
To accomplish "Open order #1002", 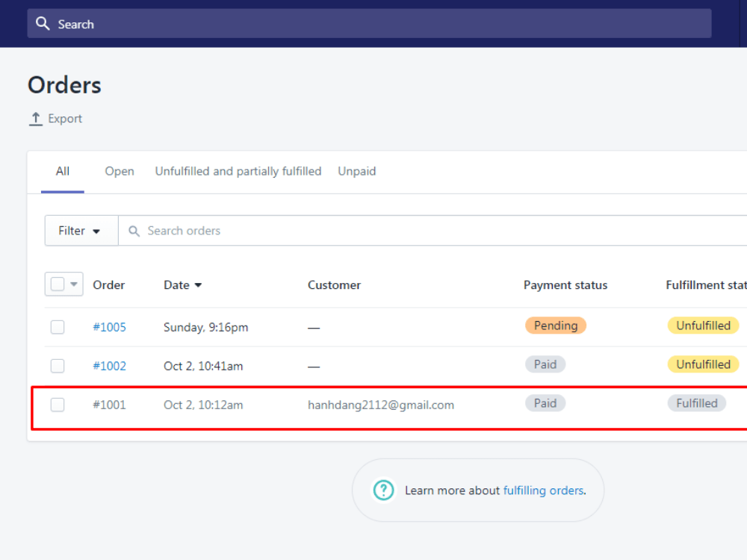I will (109, 366).
